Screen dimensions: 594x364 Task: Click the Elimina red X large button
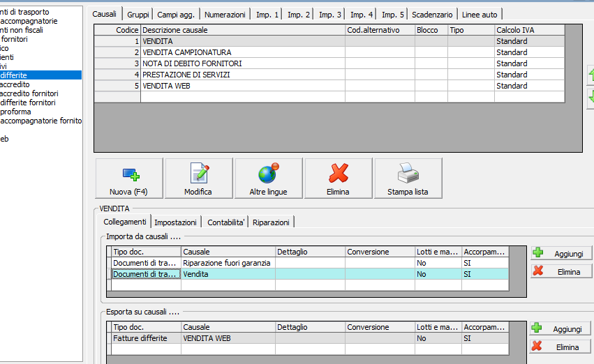[x=339, y=179]
